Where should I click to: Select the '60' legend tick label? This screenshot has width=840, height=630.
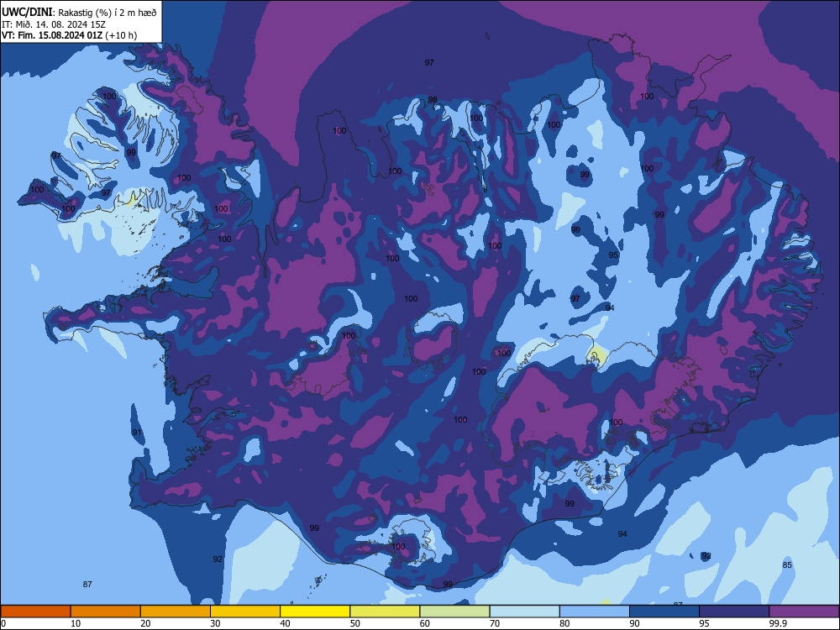(x=425, y=623)
